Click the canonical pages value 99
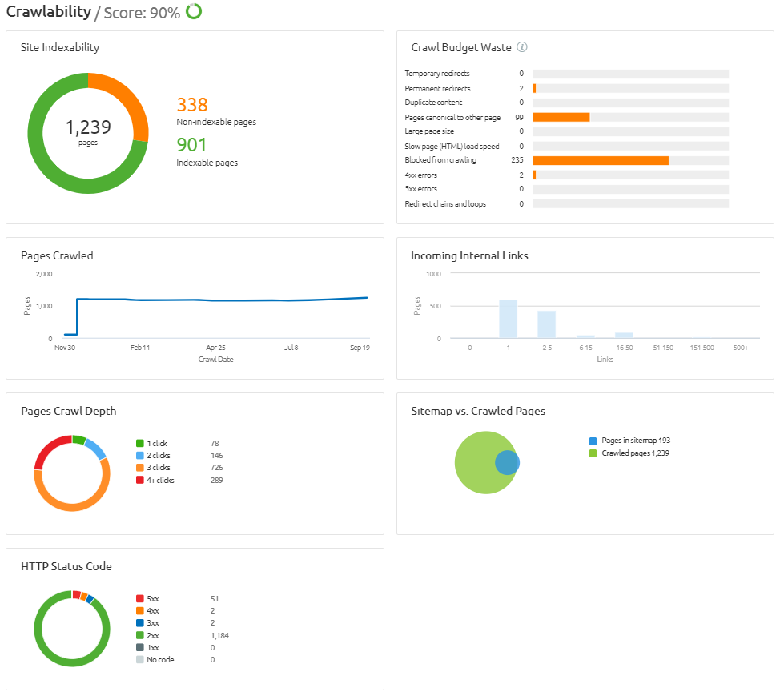The width and height of the screenshot is (784, 700). [519, 117]
